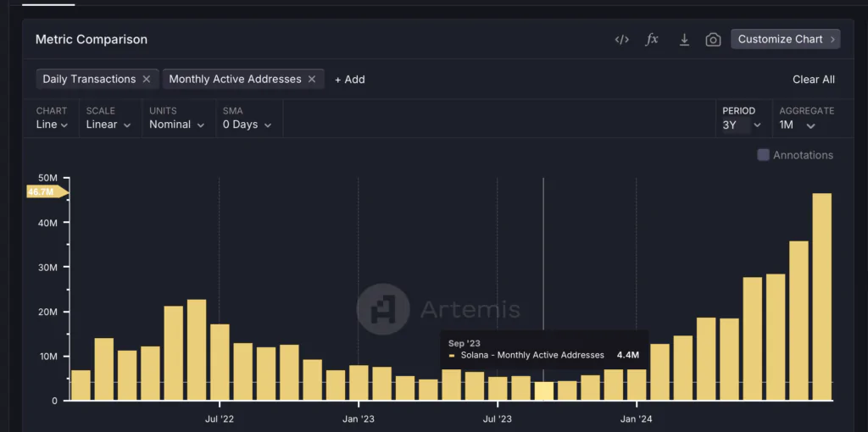868x432 pixels.
Task: Click the tallest bar at the far right
Action: (821, 296)
